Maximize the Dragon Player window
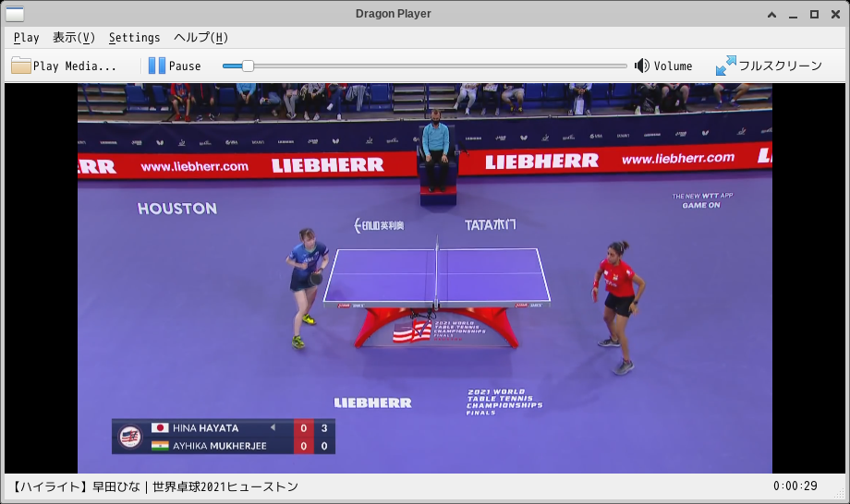 click(x=814, y=15)
